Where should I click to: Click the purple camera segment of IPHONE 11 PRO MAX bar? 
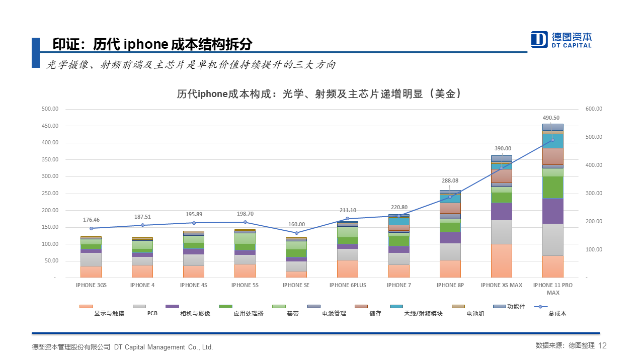click(x=553, y=211)
